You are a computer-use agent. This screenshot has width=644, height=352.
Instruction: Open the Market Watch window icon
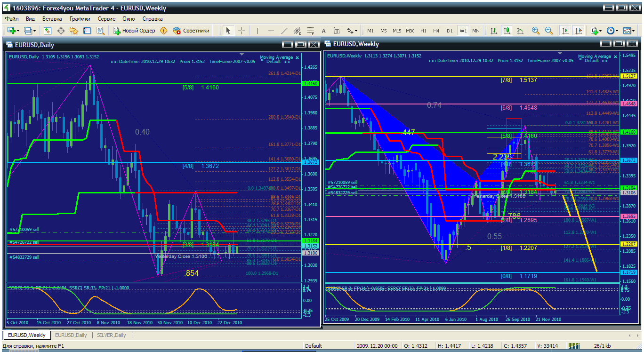[x=48, y=31]
